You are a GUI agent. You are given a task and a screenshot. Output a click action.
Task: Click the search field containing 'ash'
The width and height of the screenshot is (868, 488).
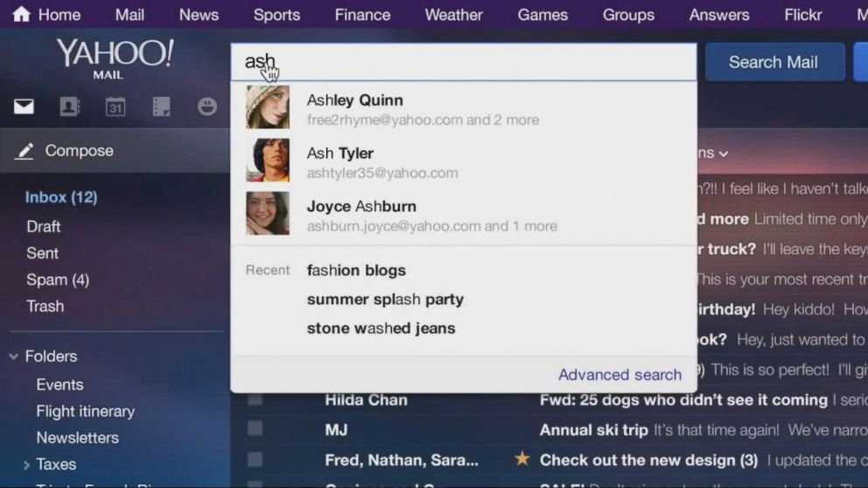(x=464, y=62)
